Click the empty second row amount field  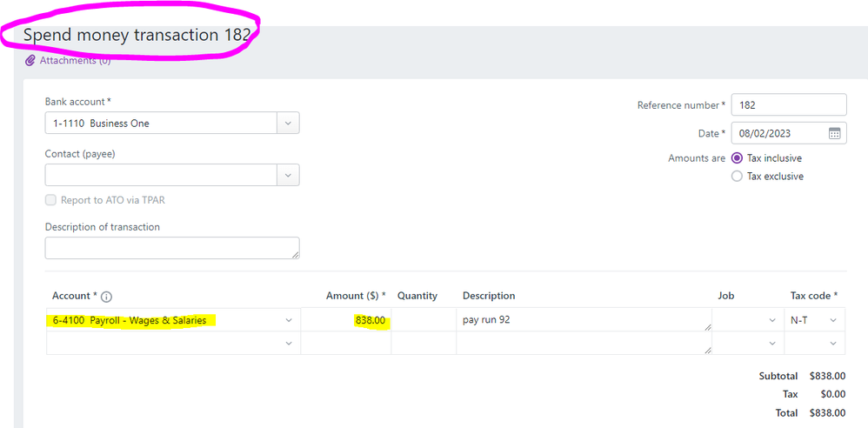[346, 344]
